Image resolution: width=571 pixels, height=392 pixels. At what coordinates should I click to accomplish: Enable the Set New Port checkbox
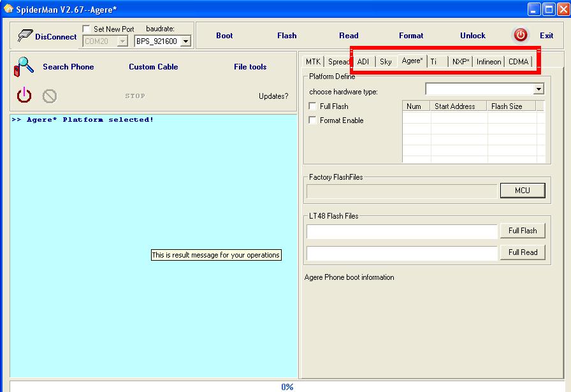pyautogui.click(x=87, y=29)
